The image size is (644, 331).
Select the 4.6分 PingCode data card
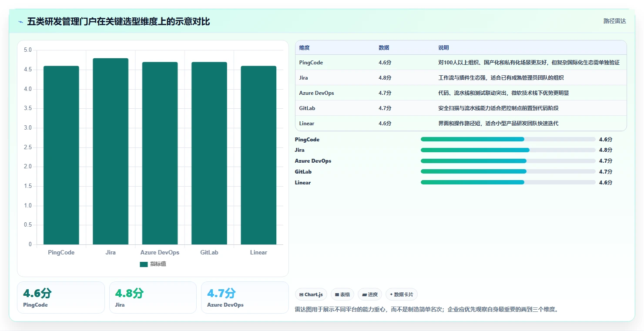pyautogui.click(x=61, y=298)
